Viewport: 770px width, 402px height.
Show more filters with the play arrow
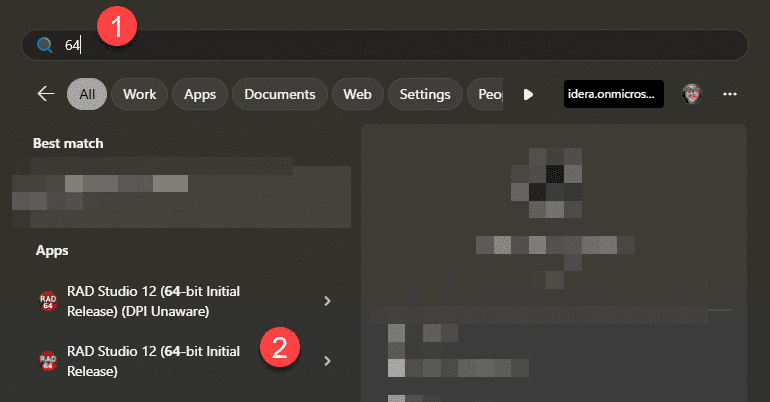click(x=528, y=94)
